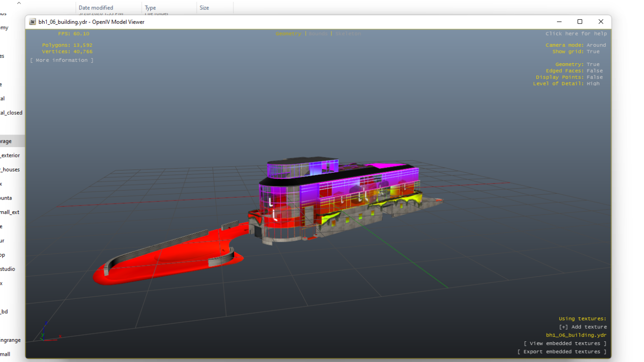This screenshot has width=644, height=362.
Task: Click the Polygons: 13,592 readout
Action: click(x=67, y=45)
